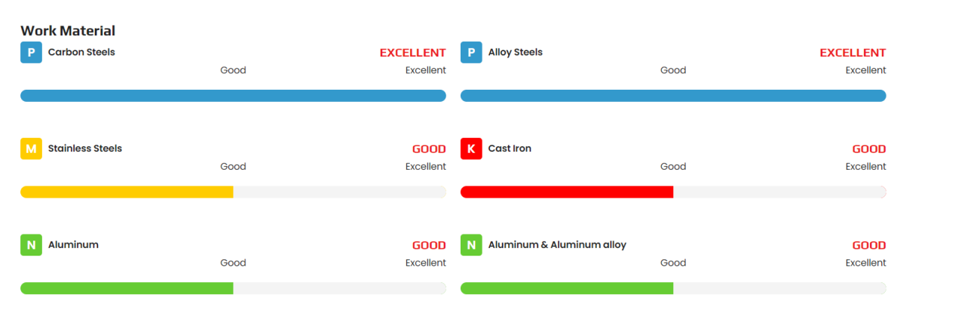The image size is (980, 316).
Task: Click the Aluminum green rating bar
Action: [127, 288]
